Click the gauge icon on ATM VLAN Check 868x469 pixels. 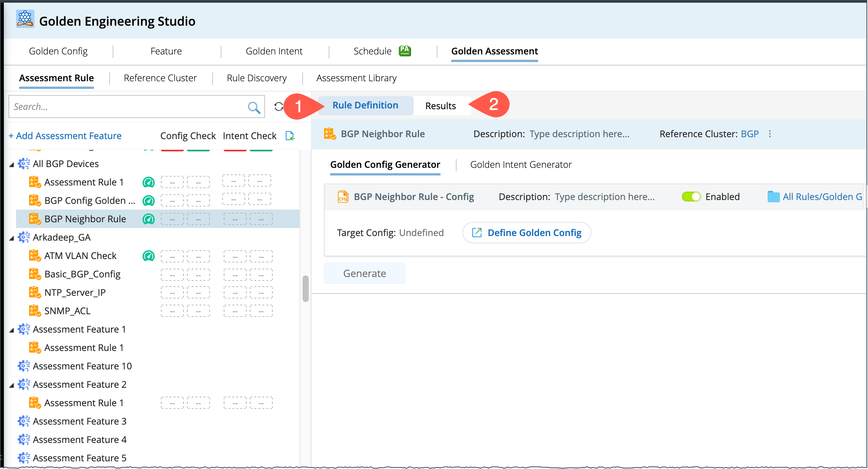(x=149, y=256)
